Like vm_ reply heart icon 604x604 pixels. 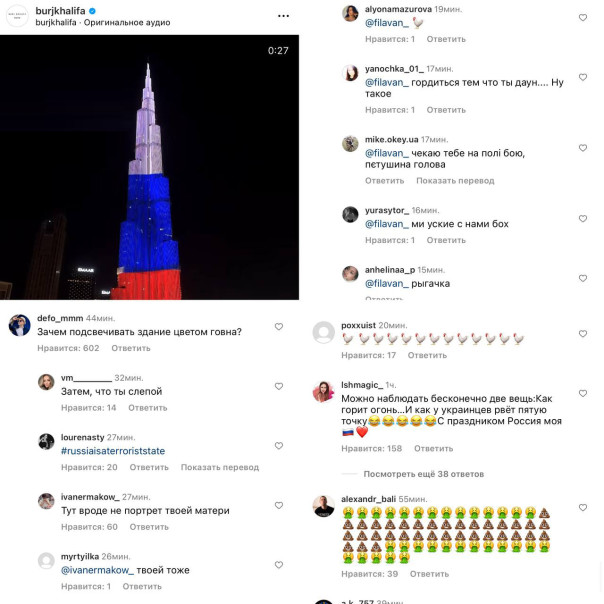(x=279, y=386)
